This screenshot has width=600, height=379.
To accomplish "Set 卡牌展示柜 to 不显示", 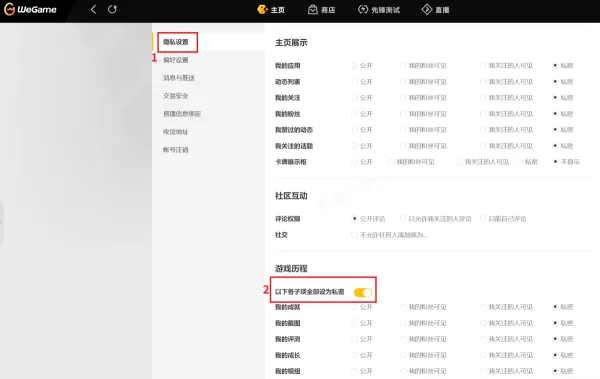I will pyautogui.click(x=555, y=162).
